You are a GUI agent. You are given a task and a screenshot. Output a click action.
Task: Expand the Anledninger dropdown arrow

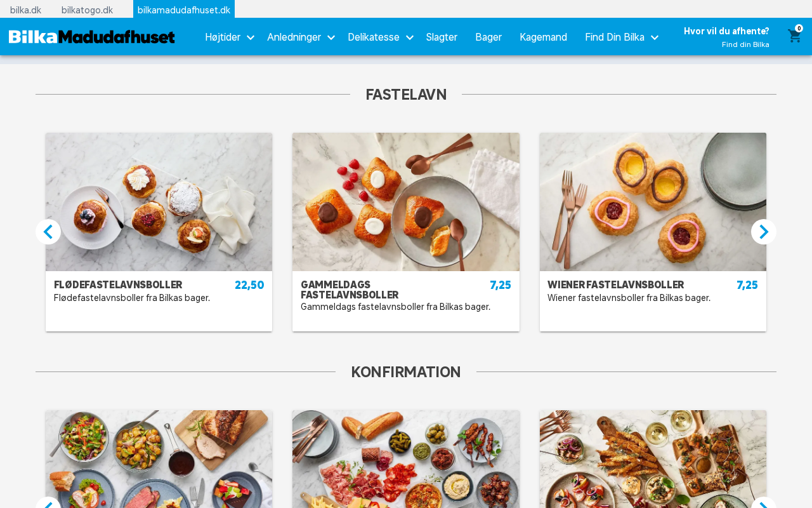[x=331, y=37]
